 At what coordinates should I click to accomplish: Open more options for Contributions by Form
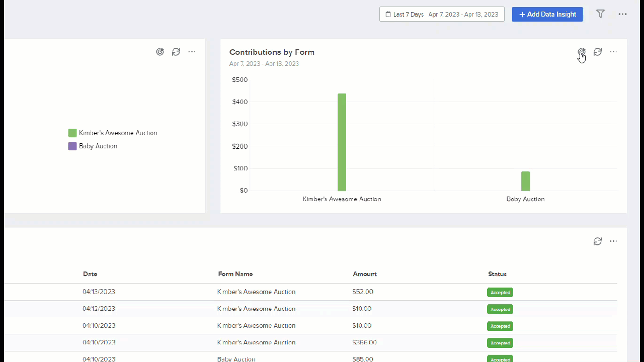tap(613, 52)
